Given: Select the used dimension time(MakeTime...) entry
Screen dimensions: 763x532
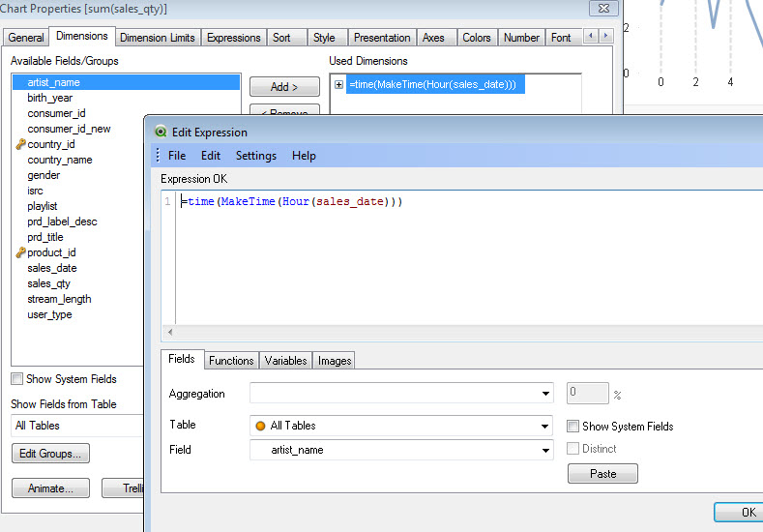Looking at the screenshot, I should (x=435, y=85).
